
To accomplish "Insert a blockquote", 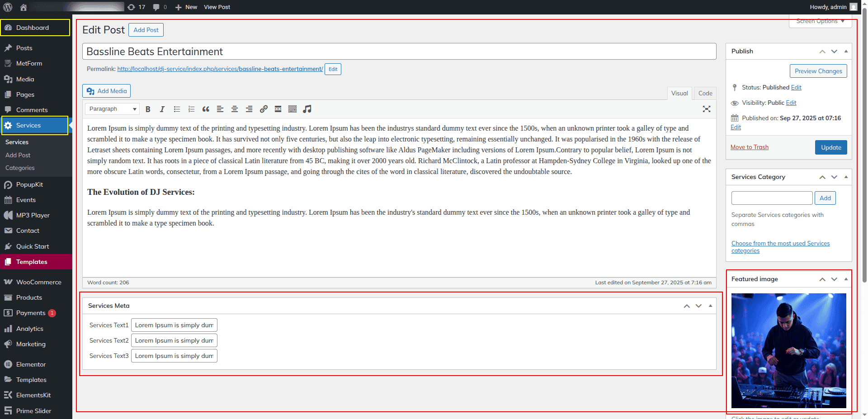I will tap(206, 109).
